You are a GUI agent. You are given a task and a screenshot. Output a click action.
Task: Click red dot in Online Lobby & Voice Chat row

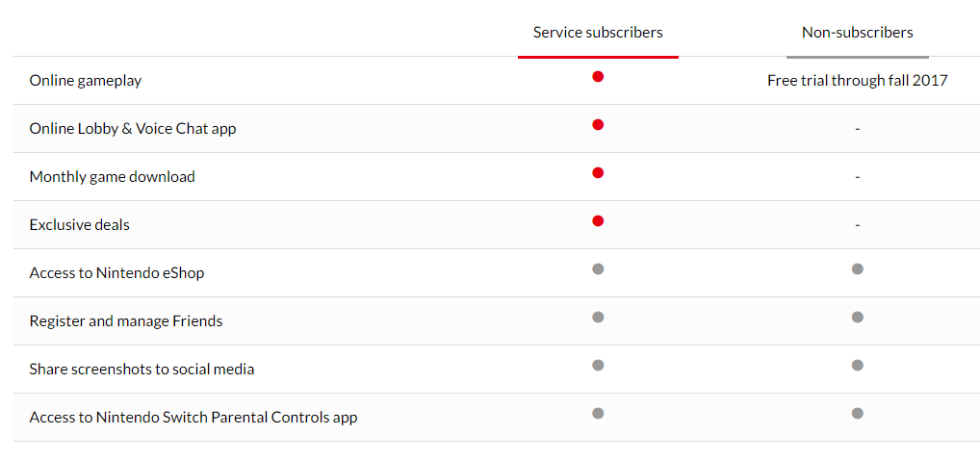pyautogui.click(x=598, y=125)
